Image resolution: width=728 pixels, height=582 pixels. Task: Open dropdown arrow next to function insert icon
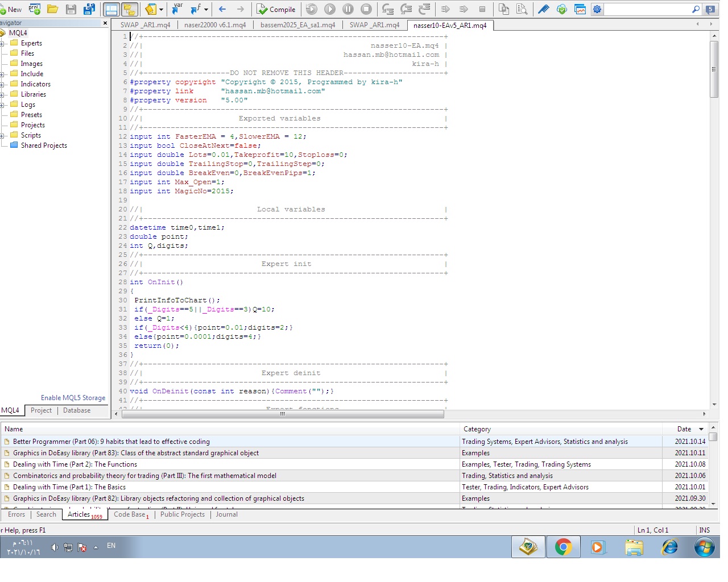tap(206, 9)
